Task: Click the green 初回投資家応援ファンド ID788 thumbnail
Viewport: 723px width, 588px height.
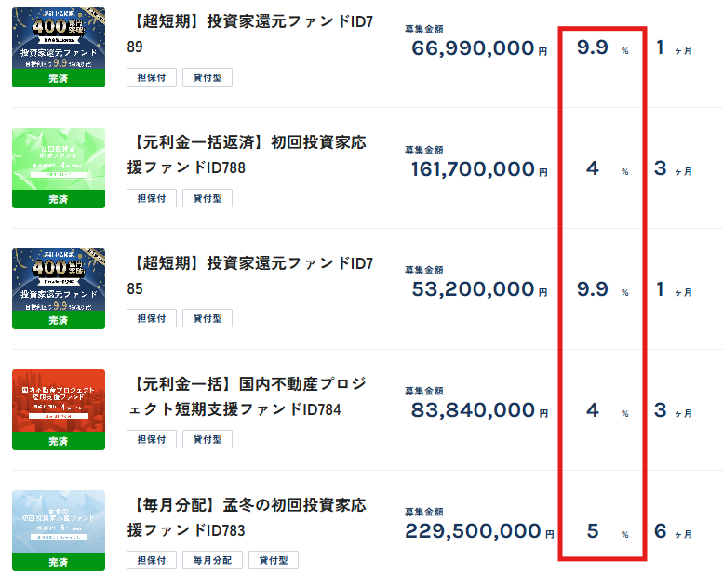Action: coord(59,168)
